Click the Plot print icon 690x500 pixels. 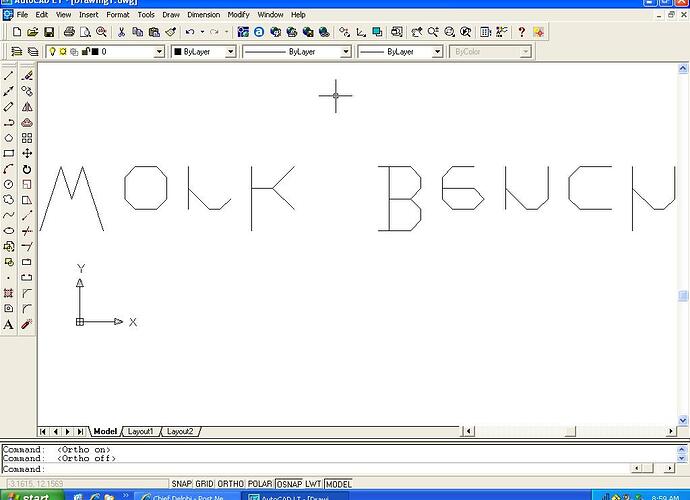tap(69, 32)
